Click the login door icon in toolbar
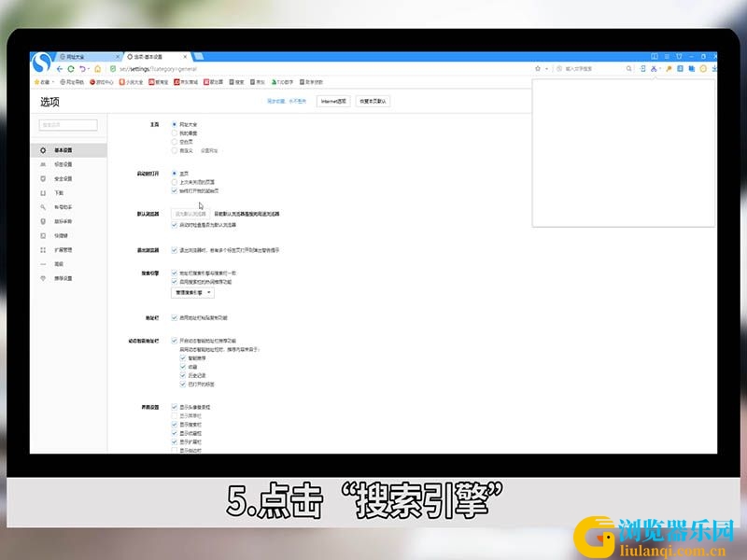The width and height of the screenshot is (747, 560). coord(642,68)
